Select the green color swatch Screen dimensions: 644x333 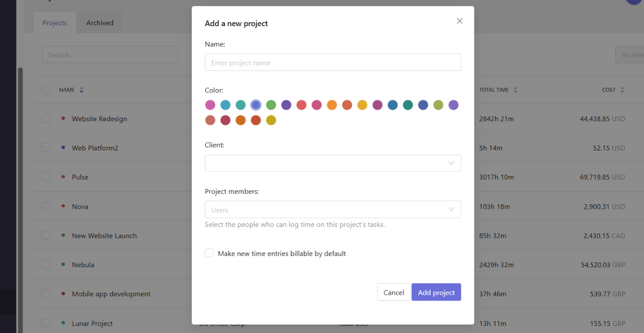[x=271, y=105]
